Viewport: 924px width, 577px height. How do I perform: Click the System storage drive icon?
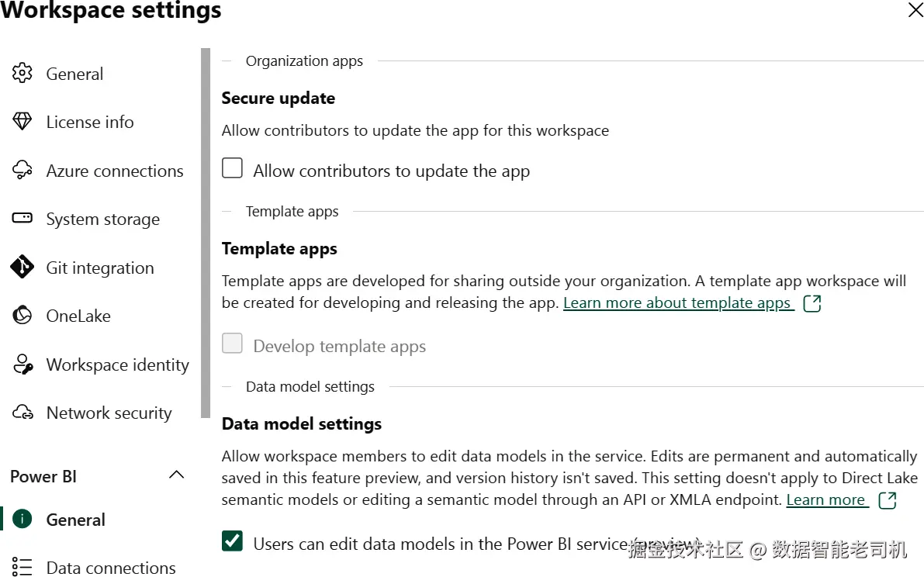(x=22, y=219)
